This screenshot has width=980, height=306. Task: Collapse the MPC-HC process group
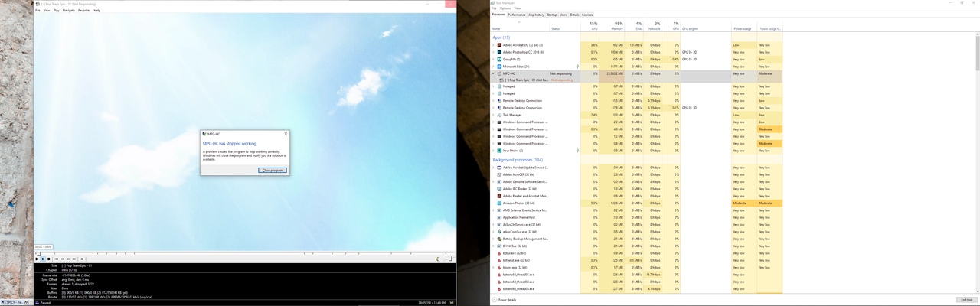click(493, 73)
